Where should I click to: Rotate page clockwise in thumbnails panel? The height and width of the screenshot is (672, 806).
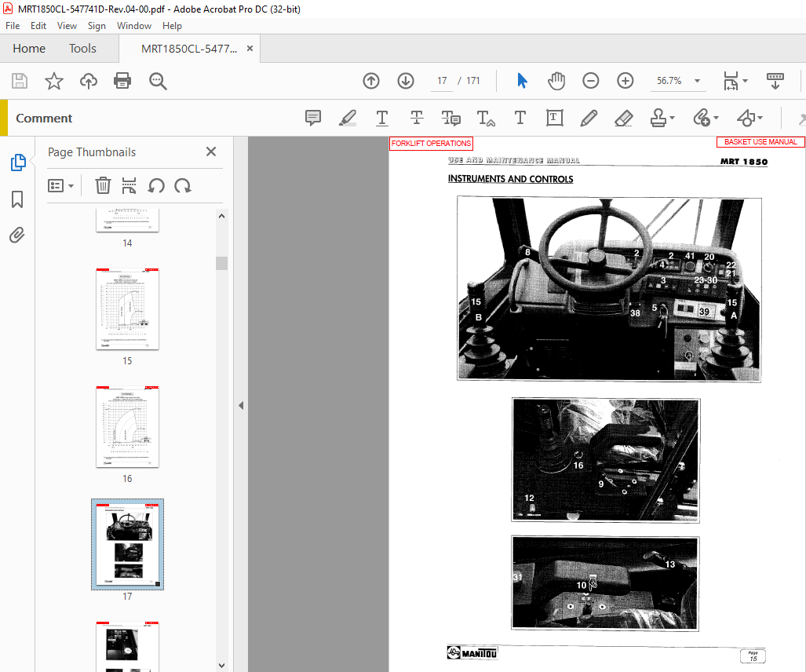(x=183, y=185)
